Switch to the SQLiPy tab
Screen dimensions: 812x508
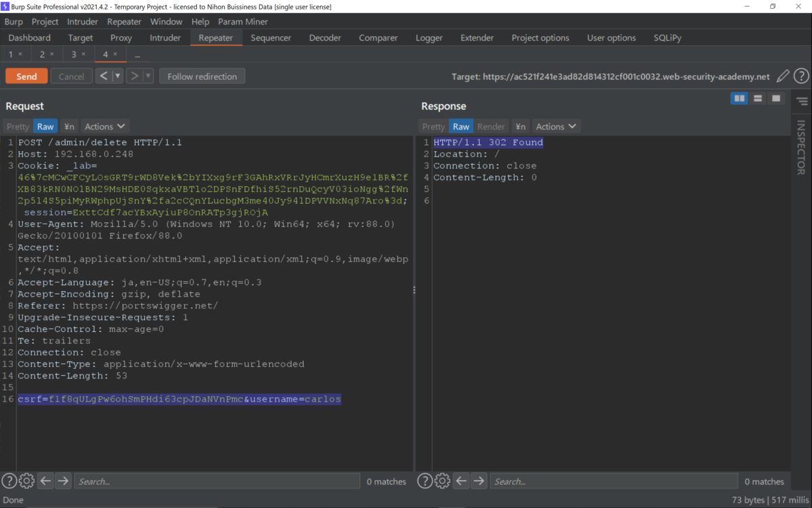click(667, 38)
